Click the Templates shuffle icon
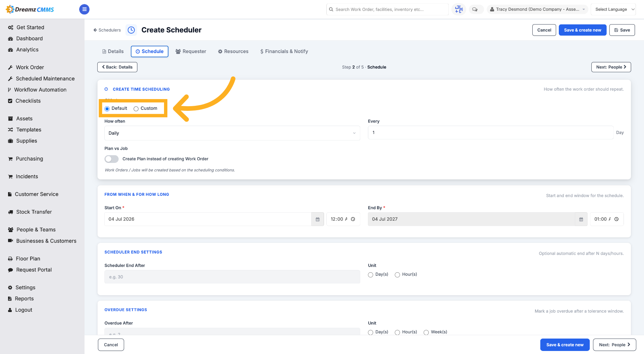The width and height of the screenshot is (644, 354). 10,130
